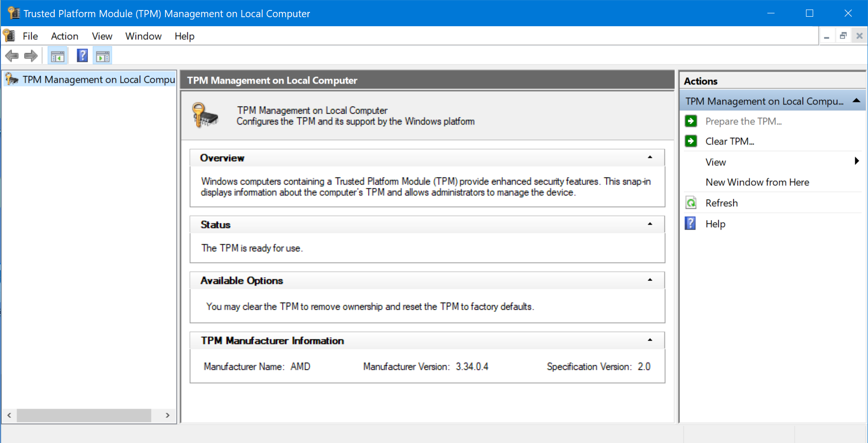This screenshot has width=868, height=443.
Task: Collapse the Status section
Action: pos(650,224)
